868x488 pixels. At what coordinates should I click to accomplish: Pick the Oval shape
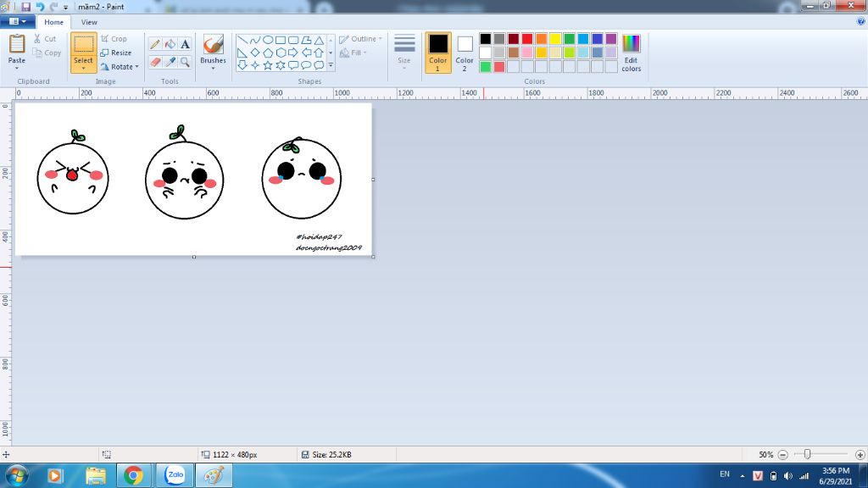click(268, 40)
